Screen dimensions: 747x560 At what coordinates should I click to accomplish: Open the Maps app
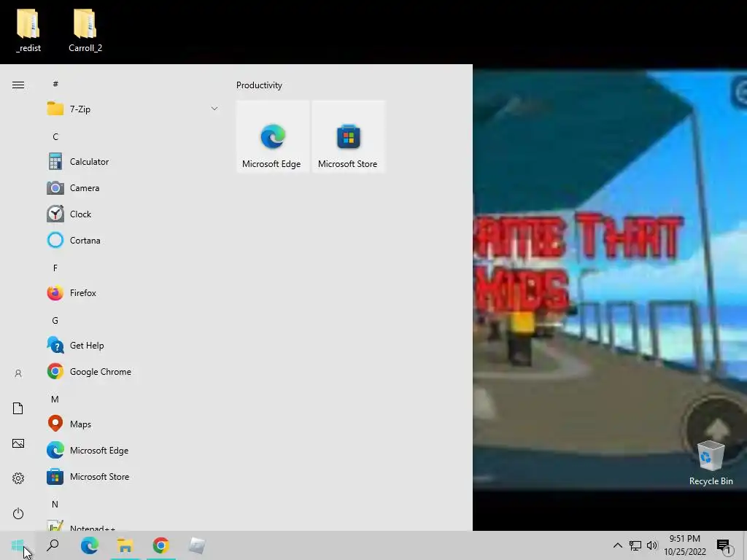[133, 424]
